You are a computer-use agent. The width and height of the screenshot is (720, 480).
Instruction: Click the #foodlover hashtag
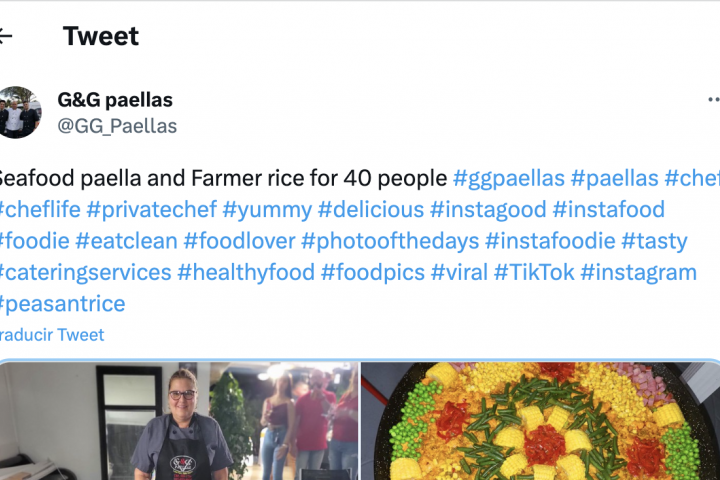(x=239, y=241)
